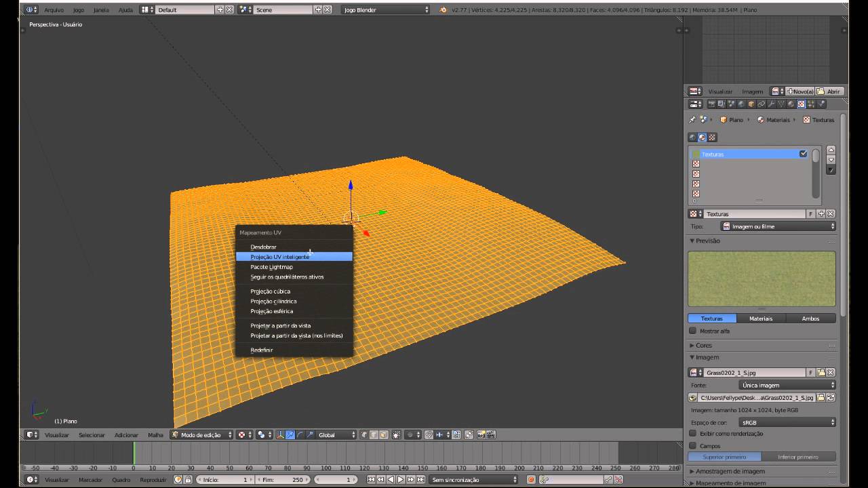Unlink the Grass0202_1_S.jpg image with X
Image resolution: width=868 pixels, height=488 pixels.
(x=831, y=373)
